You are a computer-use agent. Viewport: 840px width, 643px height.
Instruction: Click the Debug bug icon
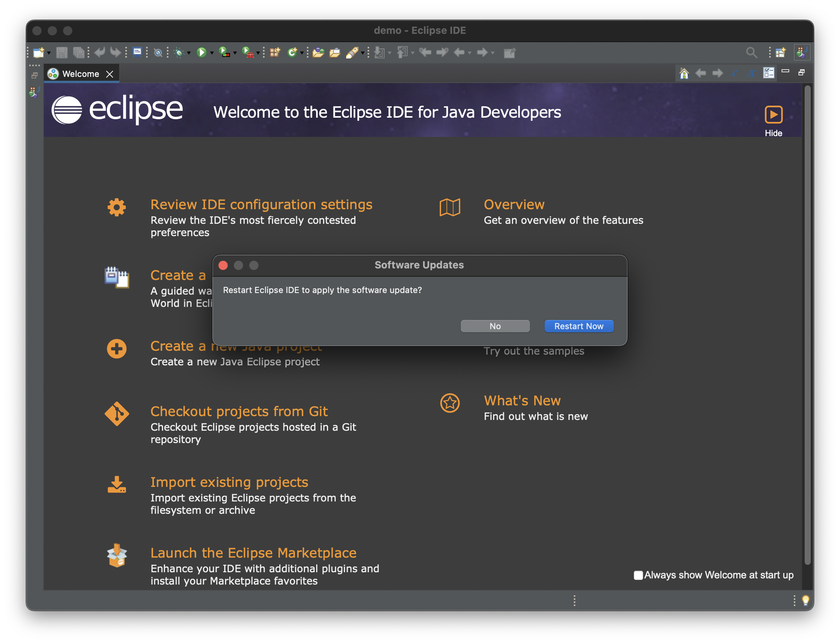179,52
